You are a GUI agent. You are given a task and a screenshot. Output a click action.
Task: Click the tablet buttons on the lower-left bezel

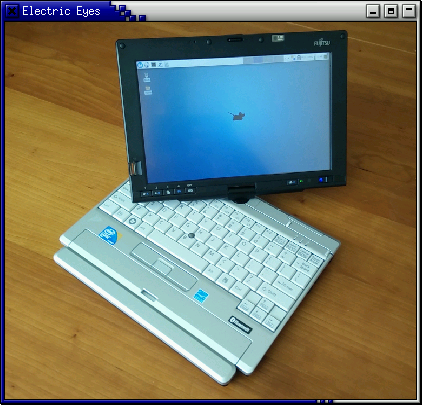pyautogui.click(x=167, y=192)
